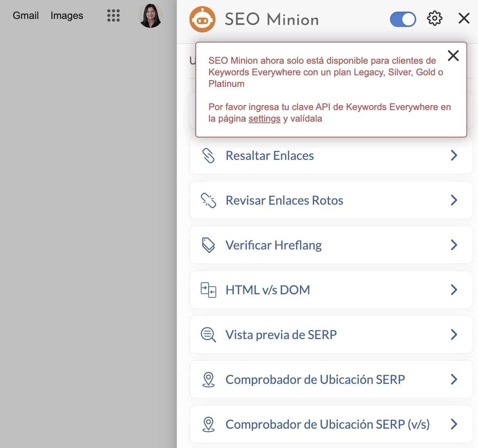Click the SEO Minion title text
This screenshot has height=448, width=478.
coord(272,19)
